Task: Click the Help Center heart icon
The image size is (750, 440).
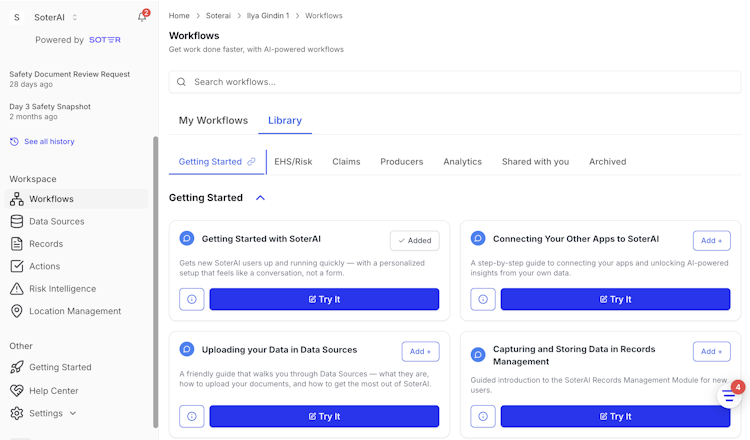Action: click(x=17, y=390)
